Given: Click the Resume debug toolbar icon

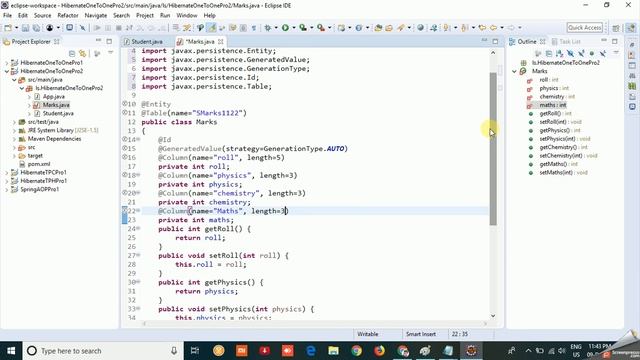Looking at the screenshot, I should (97, 28).
